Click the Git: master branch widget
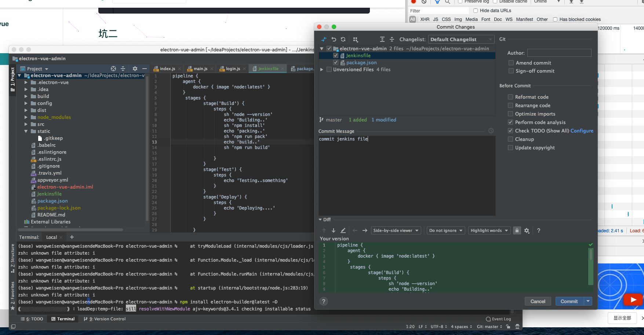644x335 pixels. pos(490,327)
